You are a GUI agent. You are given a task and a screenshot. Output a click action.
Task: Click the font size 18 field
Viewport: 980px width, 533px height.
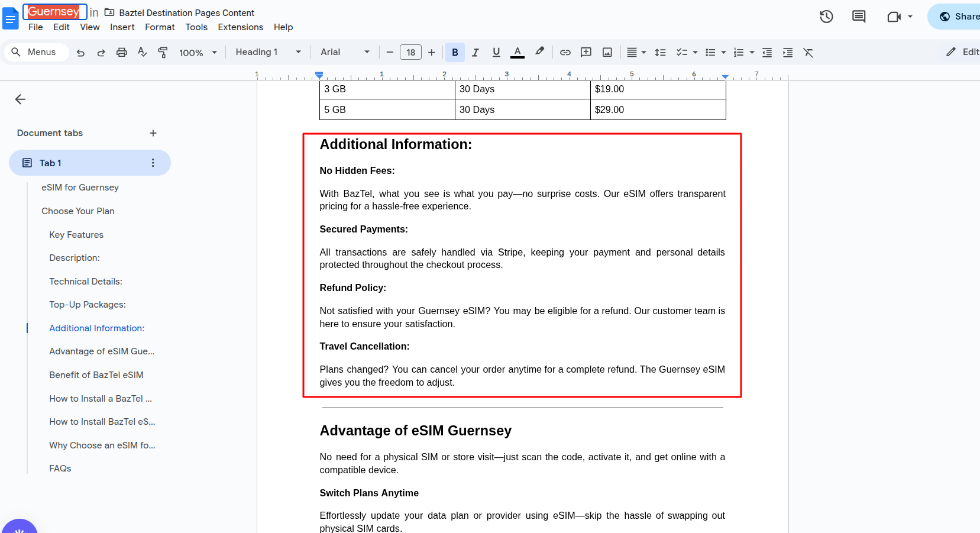(x=410, y=53)
